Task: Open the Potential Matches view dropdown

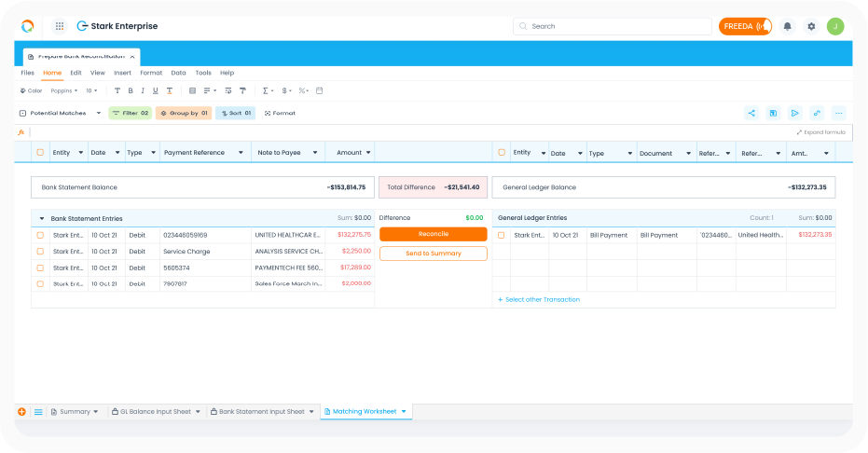Action: pyautogui.click(x=60, y=113)
